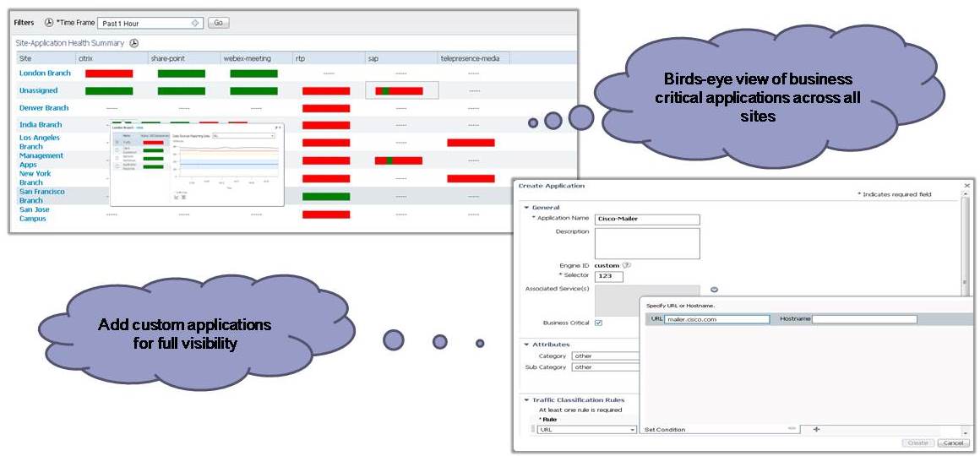Click the Filters collapse icon beside Time Frame
The image size is (980, 456).
(48, 23)
